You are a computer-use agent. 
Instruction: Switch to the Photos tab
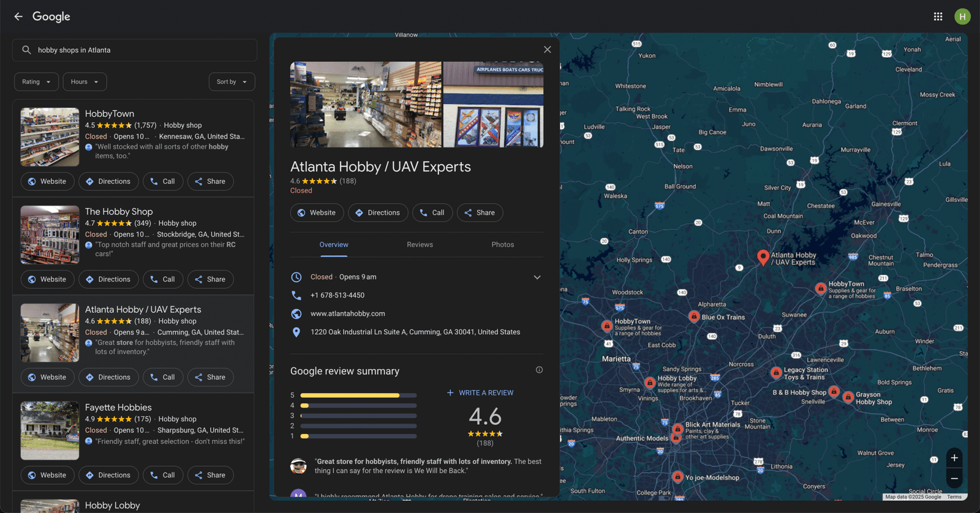(x=503, y=245)
